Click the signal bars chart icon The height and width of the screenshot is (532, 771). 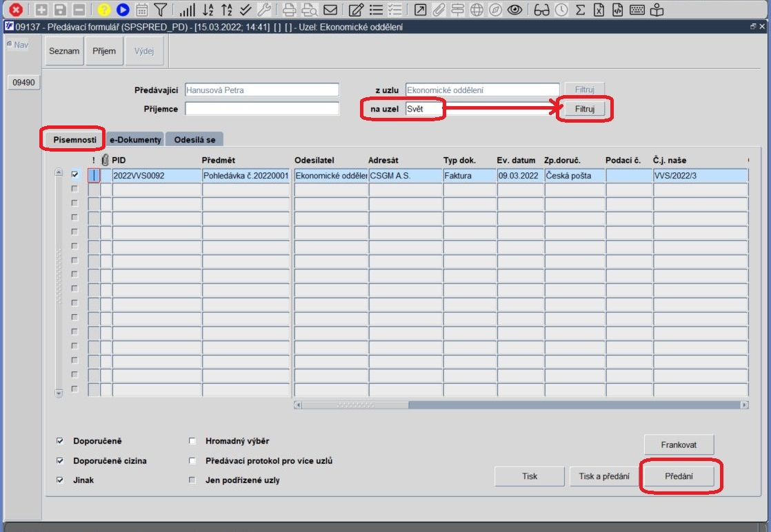[x=187, y=10]
